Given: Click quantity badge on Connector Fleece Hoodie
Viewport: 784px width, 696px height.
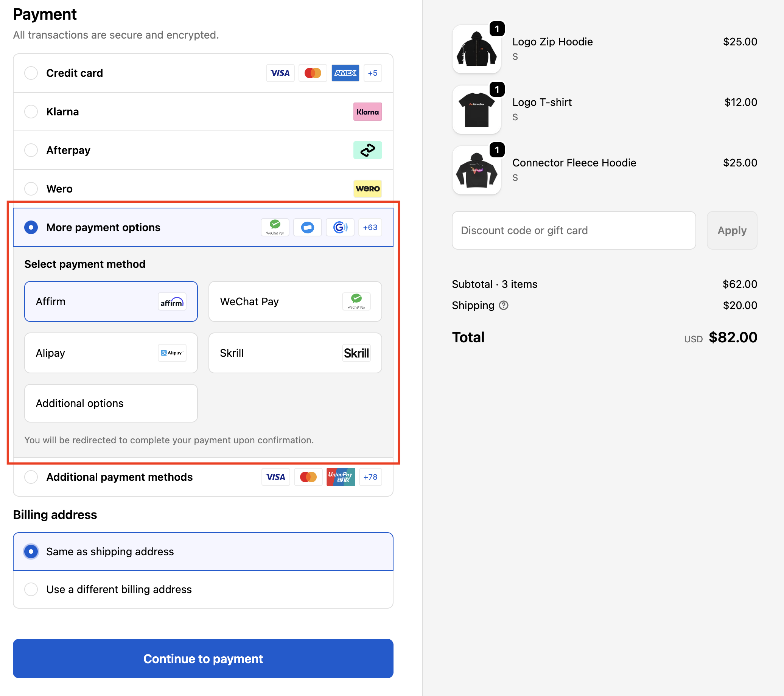Looking at the screenshot, I should [x=497, y=150].
